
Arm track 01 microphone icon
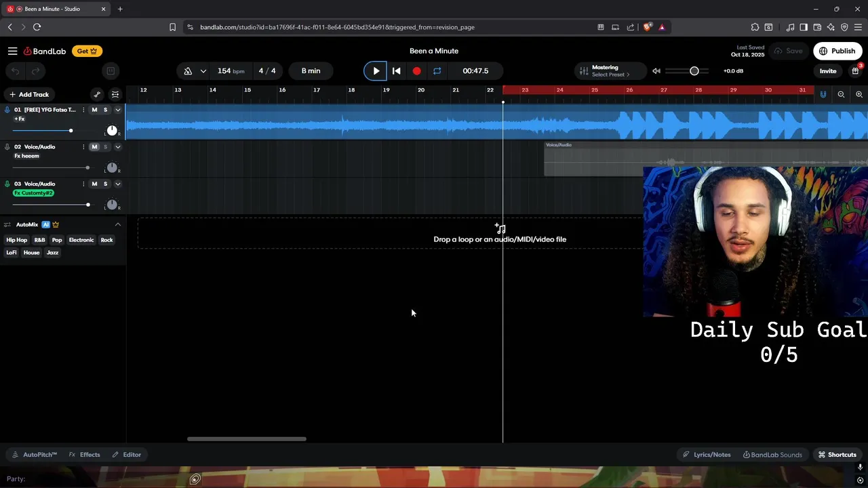pos(7,110)
